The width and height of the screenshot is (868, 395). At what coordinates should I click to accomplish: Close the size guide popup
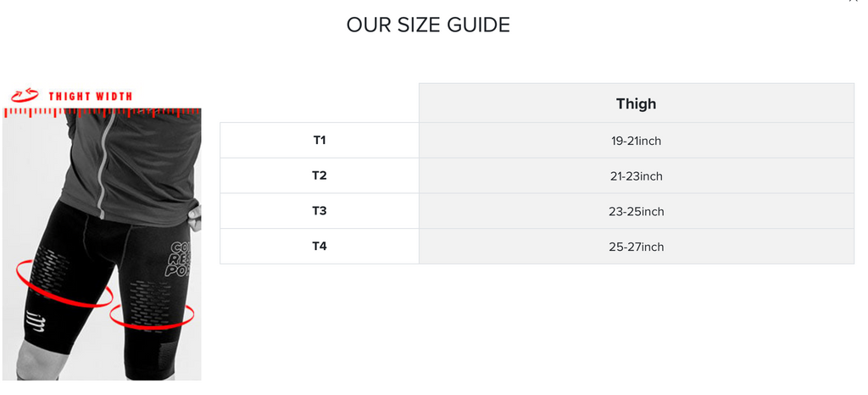854,2
